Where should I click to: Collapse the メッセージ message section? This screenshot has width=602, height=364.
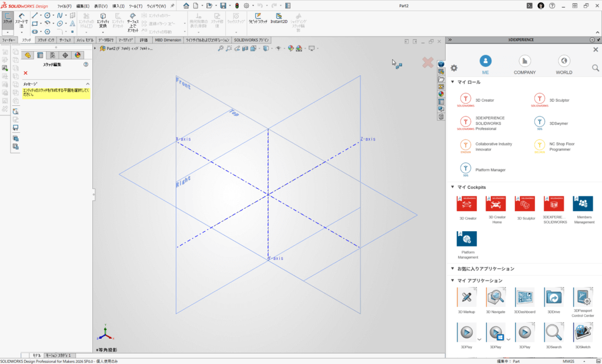click(88, 84)
